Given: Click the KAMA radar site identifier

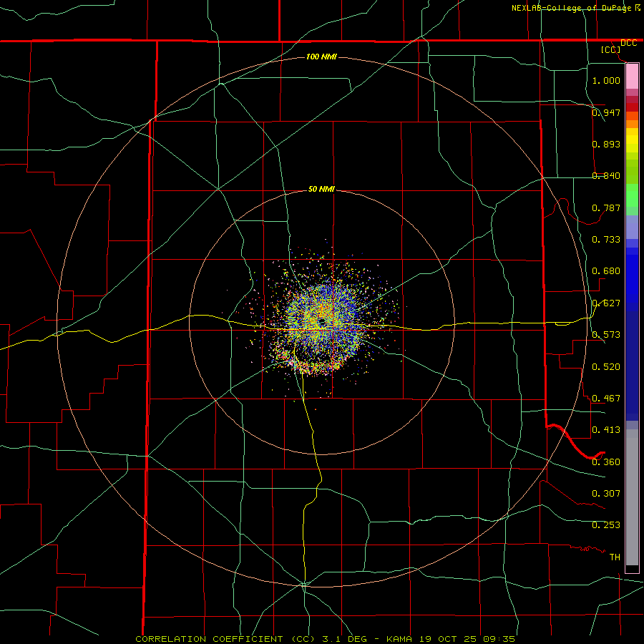Looking at the screenshot, I should click(399, 639).
